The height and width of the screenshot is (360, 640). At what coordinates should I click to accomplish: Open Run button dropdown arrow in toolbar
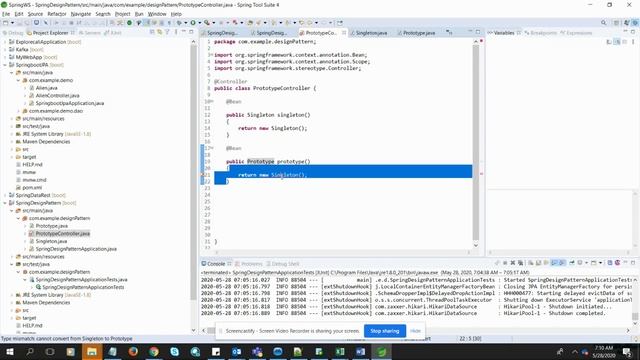click(x=199, y=23)
